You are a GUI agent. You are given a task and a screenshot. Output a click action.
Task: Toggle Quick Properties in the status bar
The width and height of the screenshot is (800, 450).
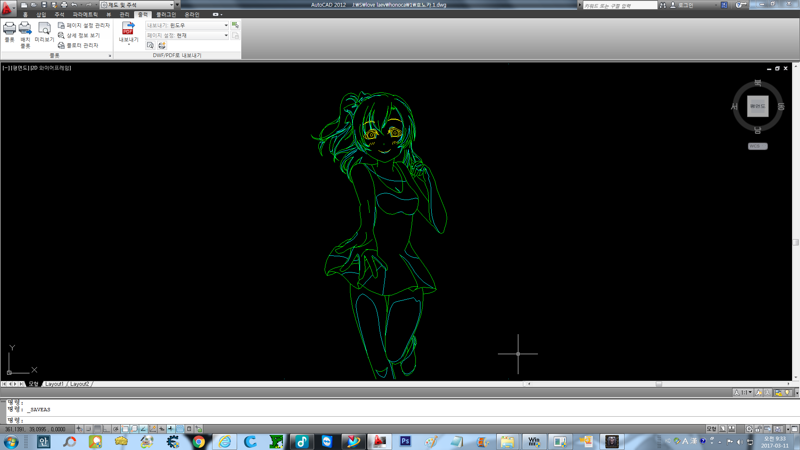pyautogui.click(x=189, y=429)
